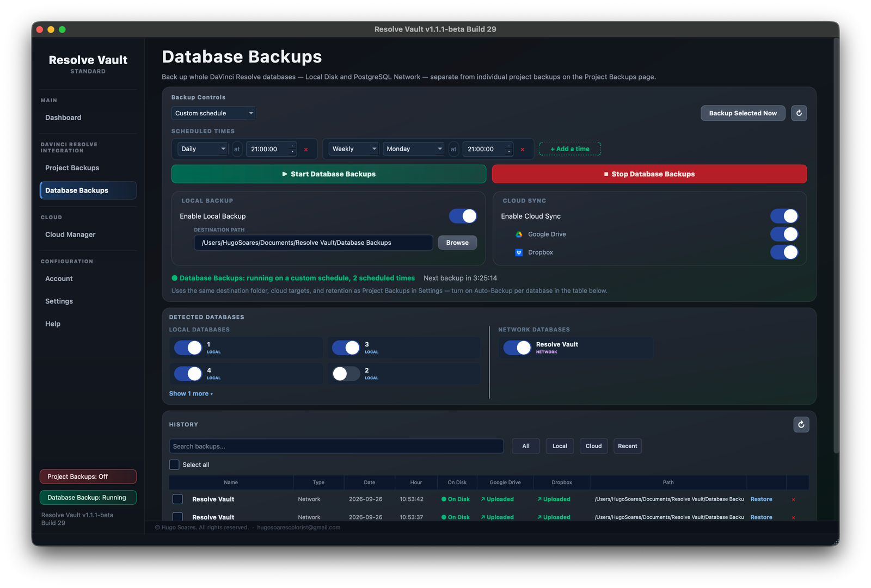Expand Show 1 more local databases

pyautogui.click(x=191, y=394)
